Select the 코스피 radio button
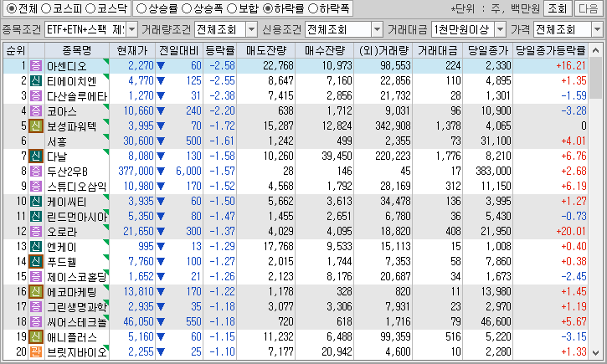Image resolution: width=607 pixels, height=364 pixels. tap(46, 8)
